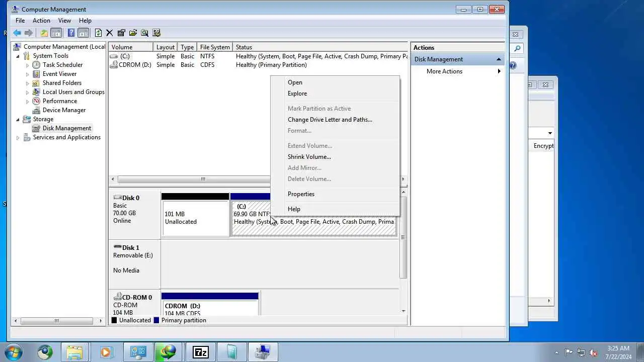Choose Explore from the context menu

[x=335, y=94]
